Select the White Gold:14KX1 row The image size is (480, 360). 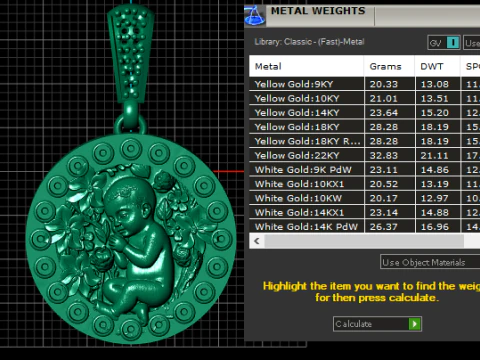(x=365, y=213)
